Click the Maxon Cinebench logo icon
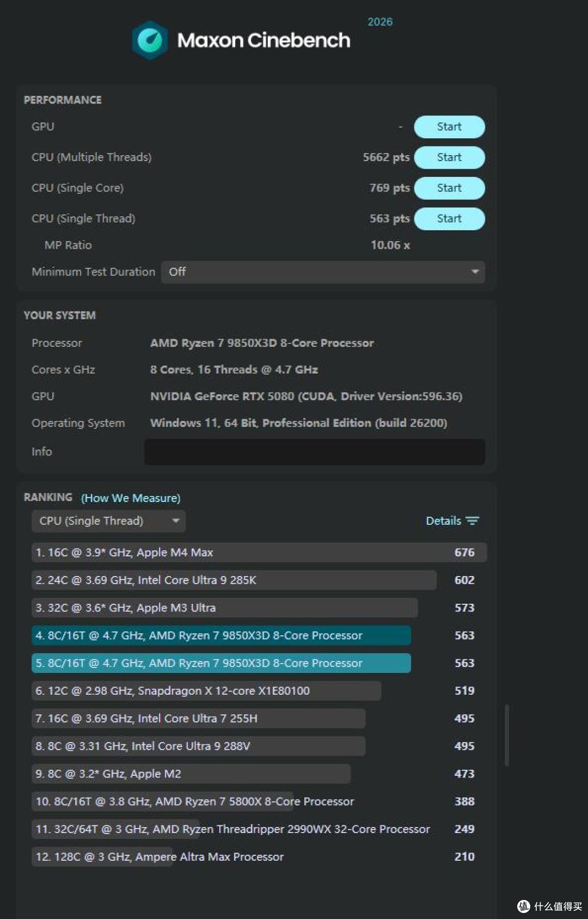The image size is (588, 919). pos(150,40)
